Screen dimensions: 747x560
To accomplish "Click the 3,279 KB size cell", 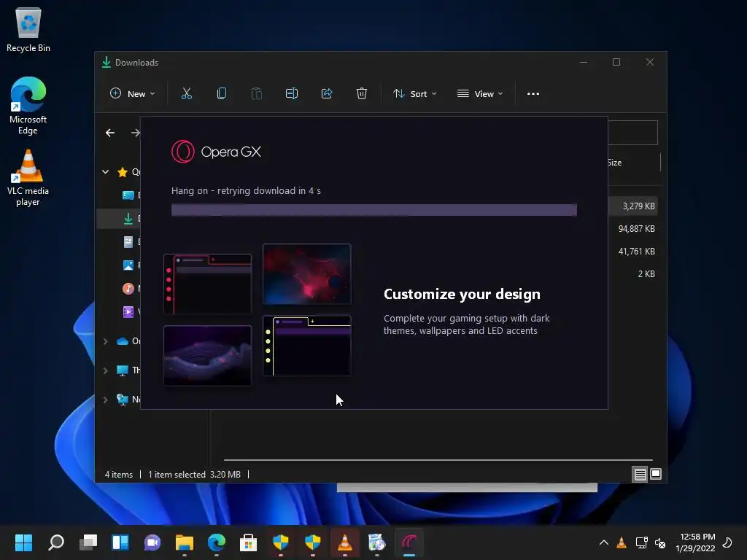I will click(x=638, y=206).
